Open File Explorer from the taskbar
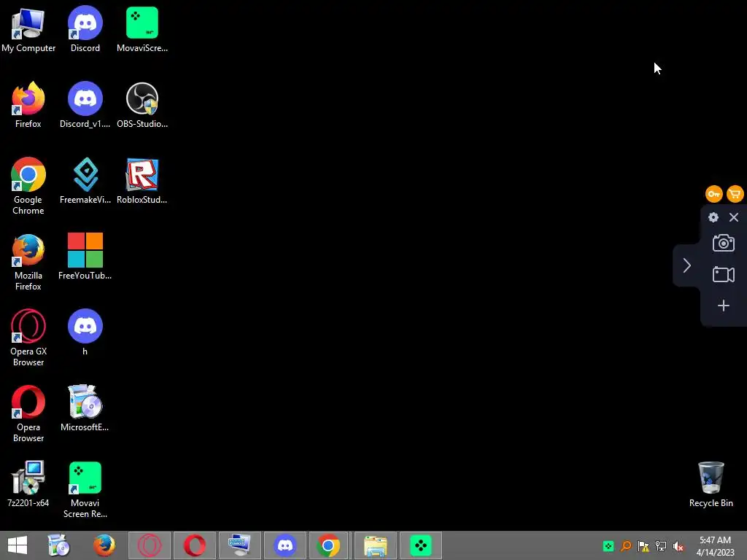This screenshot has width=747, height=560. click(376, 545)
